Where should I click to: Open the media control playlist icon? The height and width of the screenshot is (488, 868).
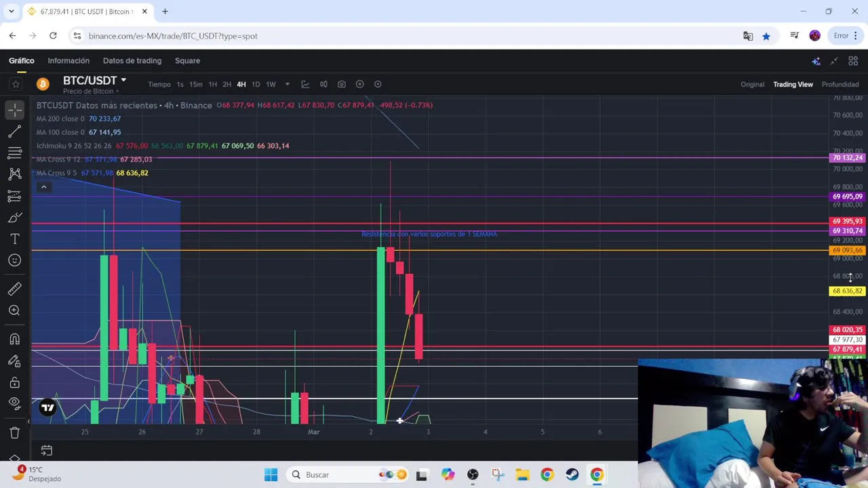pos(794,36)
